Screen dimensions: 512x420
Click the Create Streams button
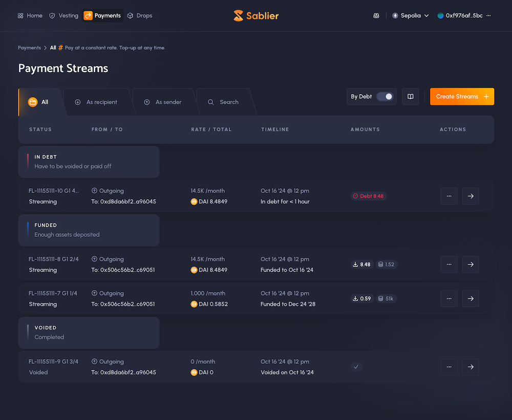coord(462,96)
